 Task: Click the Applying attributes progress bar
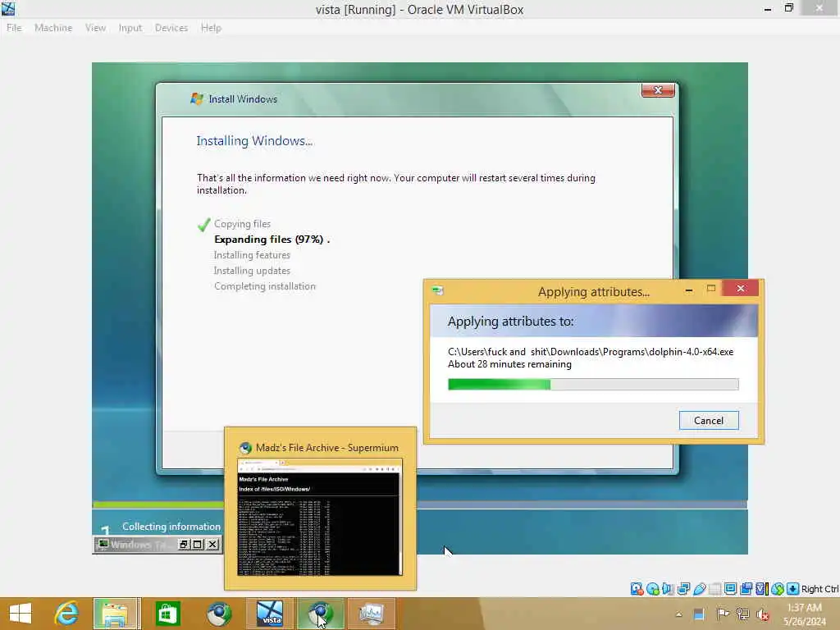[x=593, y=384]
